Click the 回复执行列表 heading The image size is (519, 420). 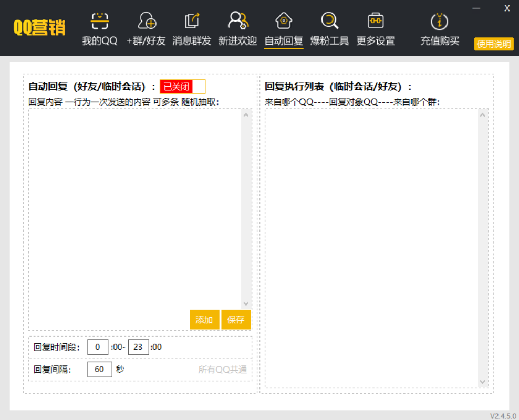(338, 87)
